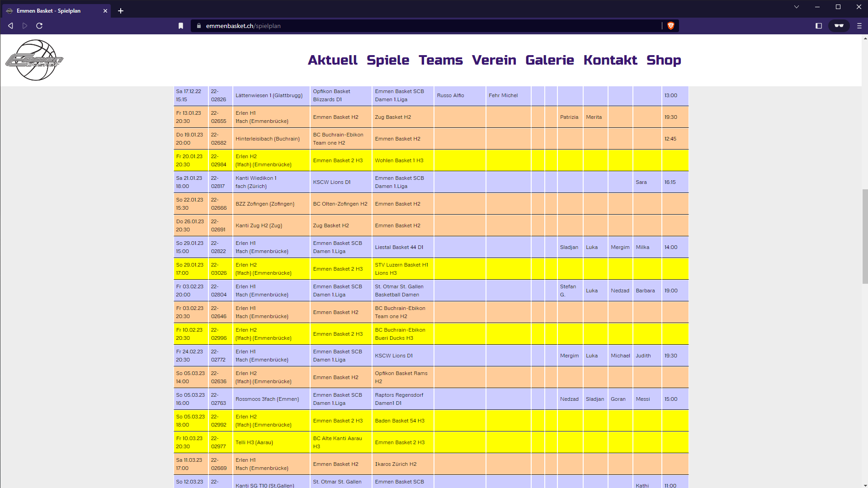
Task: Toggle the browser sidebar panel icon
Action: click(x=818, y=26)
